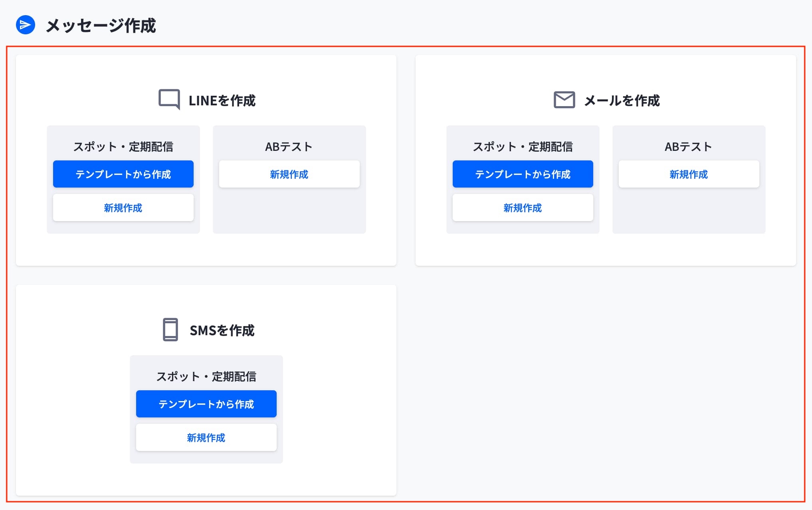The width and height of the screenshot is (812, 510).
Task: Click the LINEを作成 heading text
Action: coord(222,101)
